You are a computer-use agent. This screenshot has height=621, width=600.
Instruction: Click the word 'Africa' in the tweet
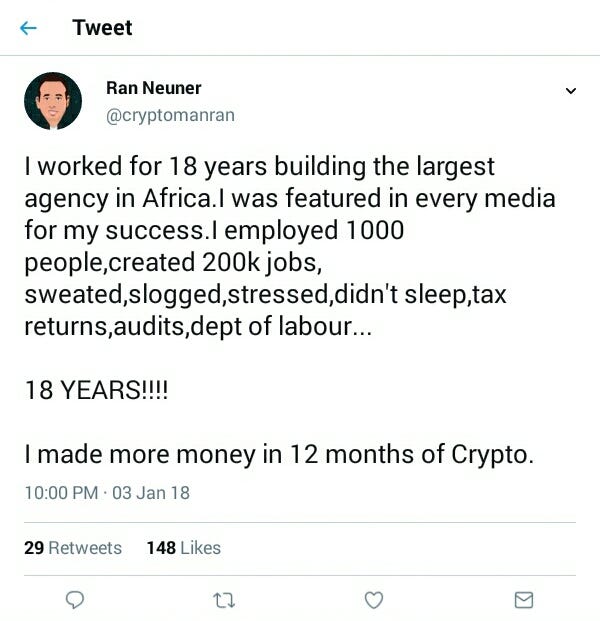point(177,198)
